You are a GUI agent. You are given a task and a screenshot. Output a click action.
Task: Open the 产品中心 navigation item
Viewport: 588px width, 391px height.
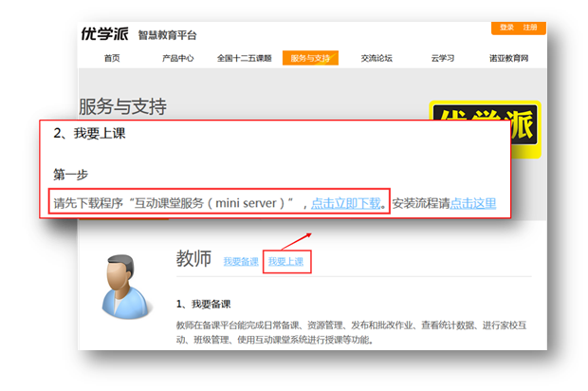pyautogui.click(x=177, y=59)
